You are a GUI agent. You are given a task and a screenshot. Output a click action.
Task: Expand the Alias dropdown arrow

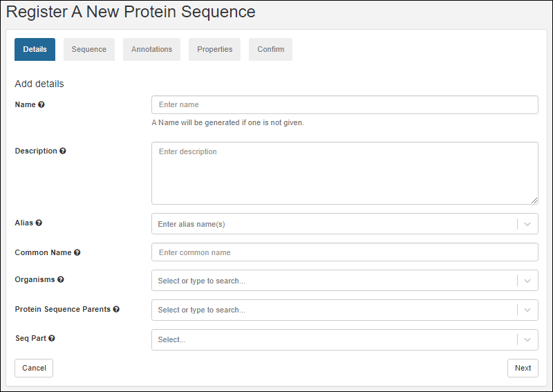[527, 224]
